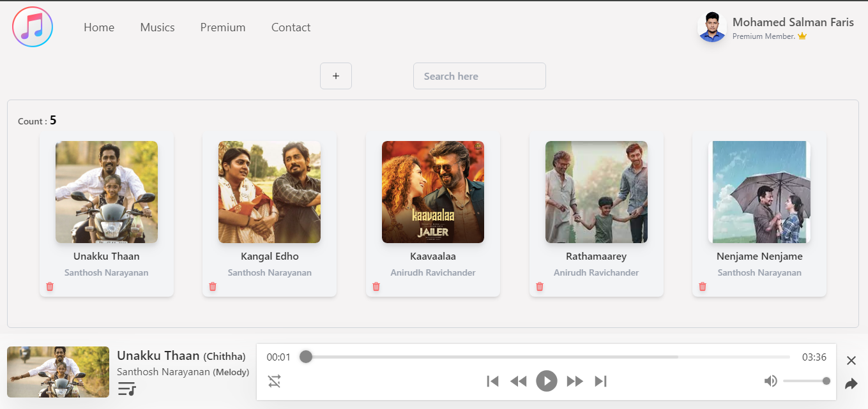
Task: Mute the player volume speaker icon
Action: click(771, 381)
